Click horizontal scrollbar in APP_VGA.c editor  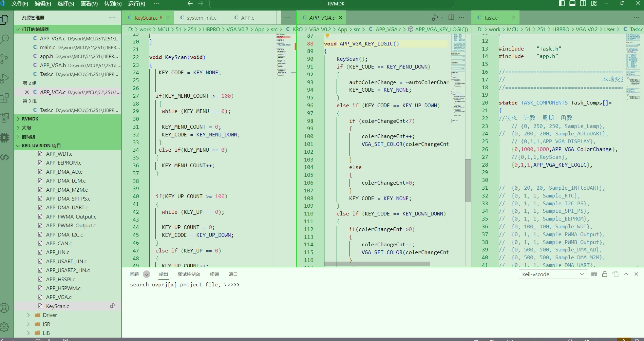(x=377, y=264)
